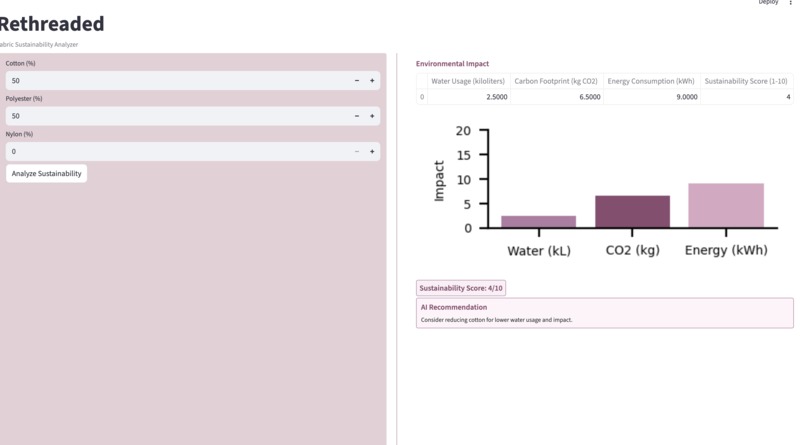Click the Water Usage (kiloliters) column header

(x=468, y=81)
